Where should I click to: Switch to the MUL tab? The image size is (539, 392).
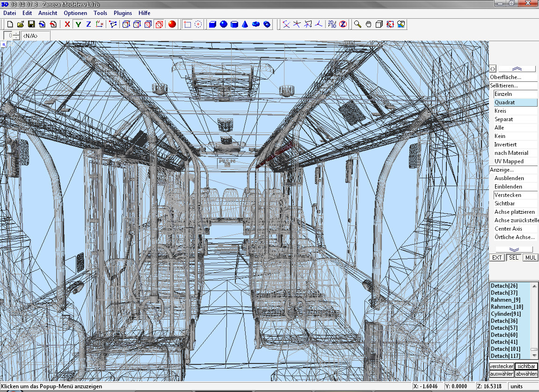click(531, 258)
